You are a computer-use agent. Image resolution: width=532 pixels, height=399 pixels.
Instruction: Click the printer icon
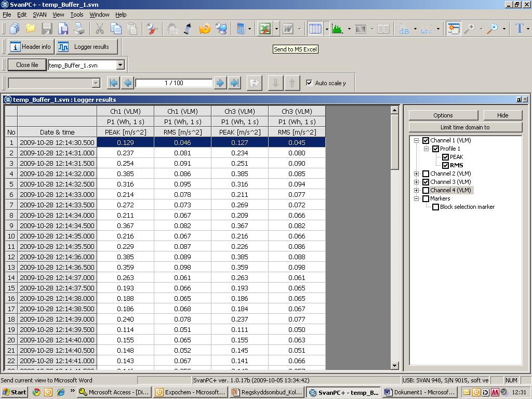[x=79, y=29]
